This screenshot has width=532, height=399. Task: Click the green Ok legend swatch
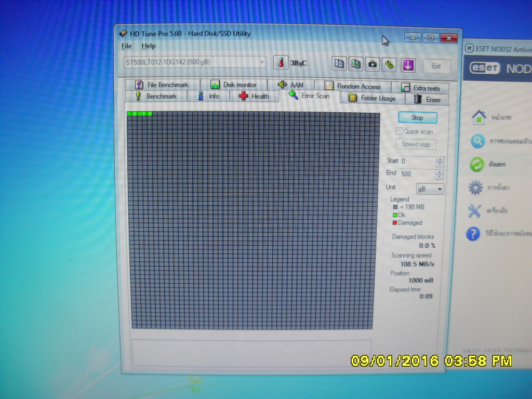[395, 215]
